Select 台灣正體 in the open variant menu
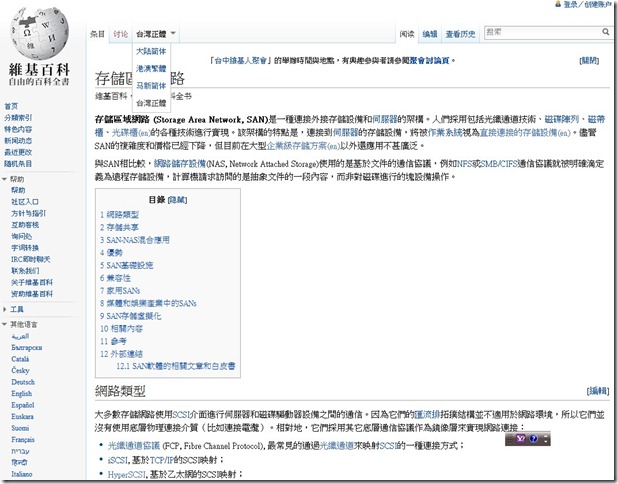This screenshot has width=618, height=484. coord(151,103)
